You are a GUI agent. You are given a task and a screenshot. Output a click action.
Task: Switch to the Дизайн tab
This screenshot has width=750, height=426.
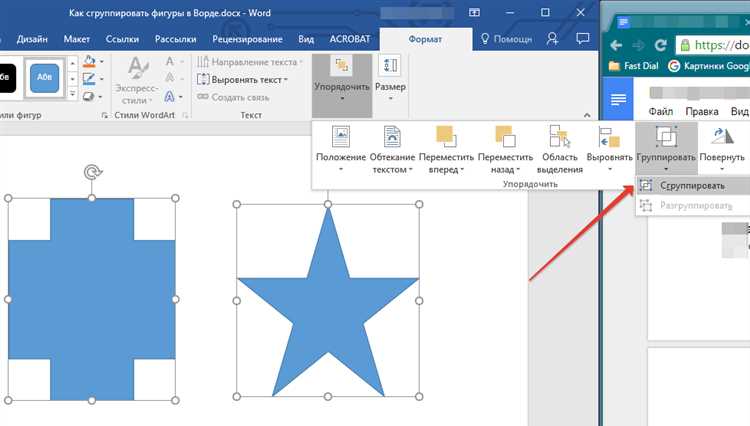pos(32,39)
